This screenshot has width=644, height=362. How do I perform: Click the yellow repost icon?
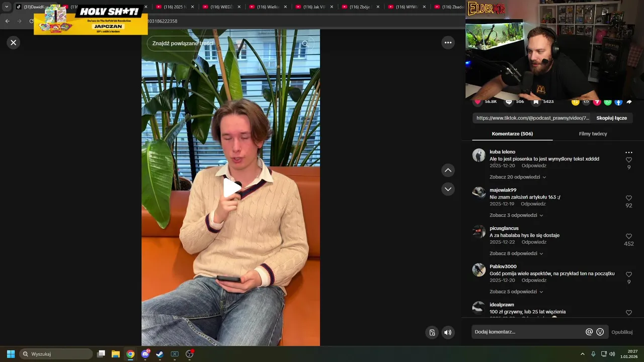pos(575,102)
